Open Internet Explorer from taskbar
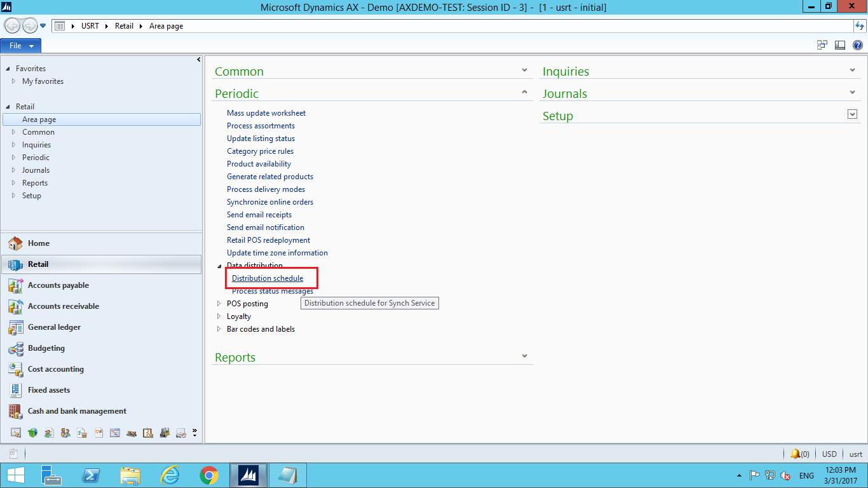Viewport: 868px width, 488px height. [x=170, y=475]
